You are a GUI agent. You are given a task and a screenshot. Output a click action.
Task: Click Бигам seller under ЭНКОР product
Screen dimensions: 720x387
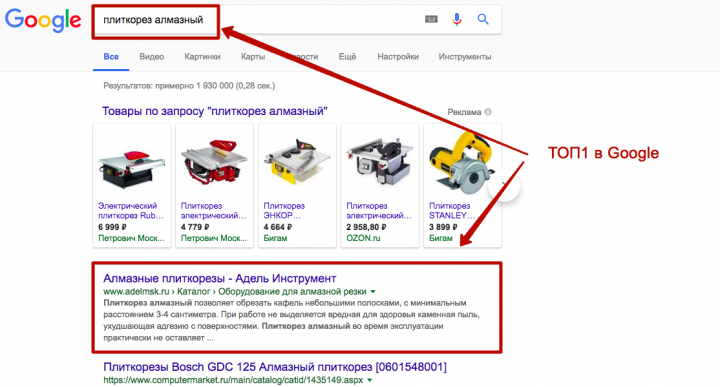point(275,238)
